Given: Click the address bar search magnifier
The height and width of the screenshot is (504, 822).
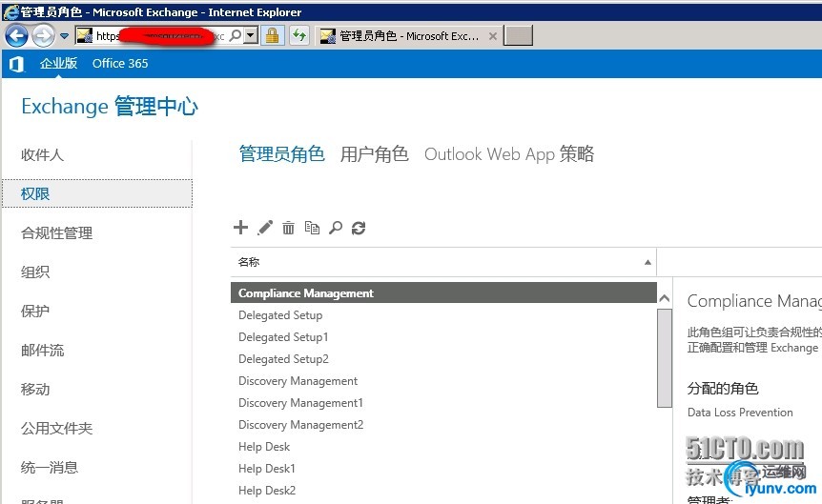Looking at the screenshot, I should point(236,35).
